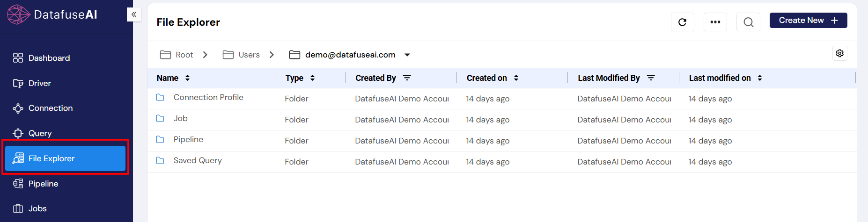Image resolution: width=868 pixels, height=222 pixels.
Task: Collapse the sidebar with double-chevron icon
Action: tap(134, 14)
